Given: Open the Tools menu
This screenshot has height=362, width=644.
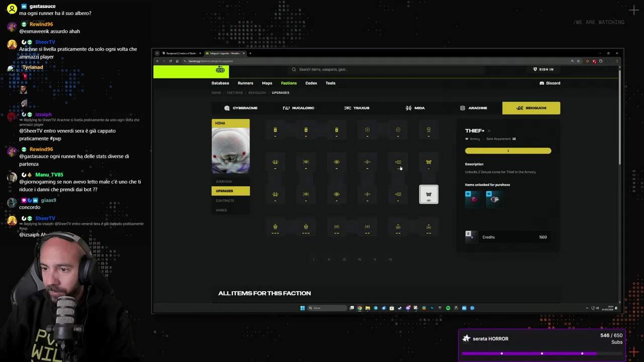Looking at the screenshot, I should [330, 83].
